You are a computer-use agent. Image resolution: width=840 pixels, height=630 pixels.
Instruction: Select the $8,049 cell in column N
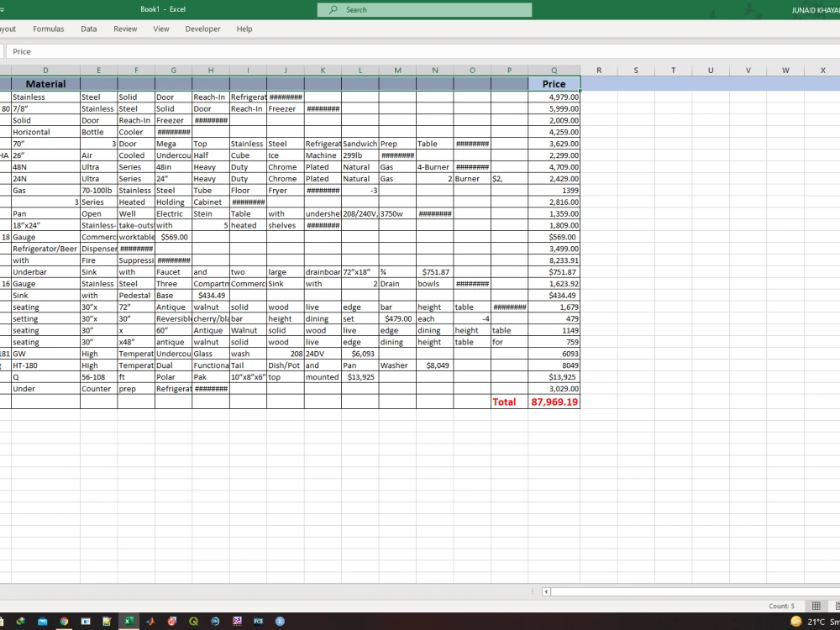(x=434, y=365)
